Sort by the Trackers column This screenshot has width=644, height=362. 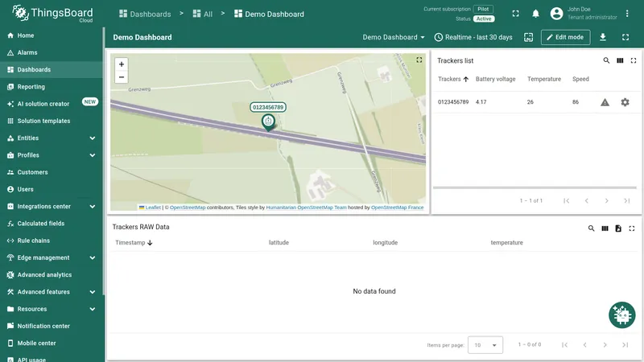[x=453, y=79]
